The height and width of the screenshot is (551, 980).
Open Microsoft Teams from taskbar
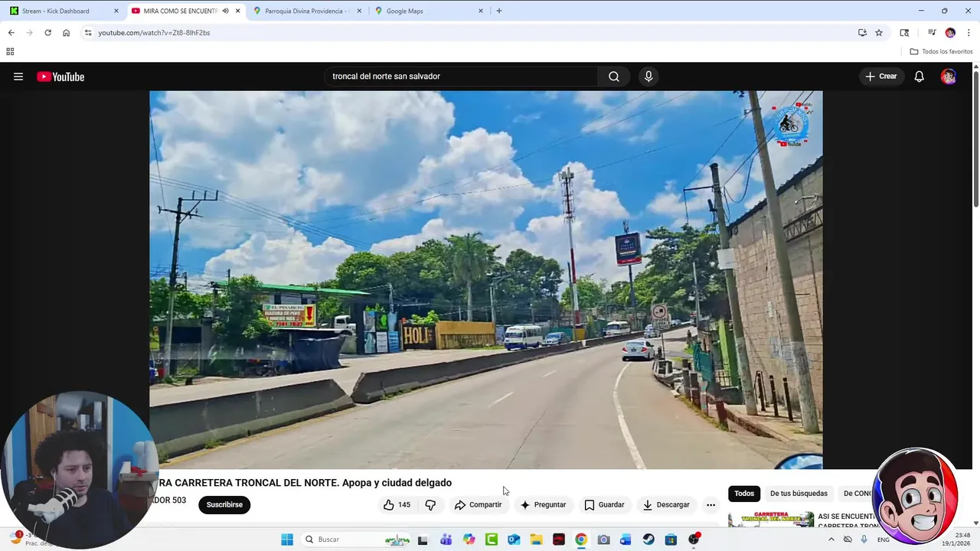coord(446,540)
